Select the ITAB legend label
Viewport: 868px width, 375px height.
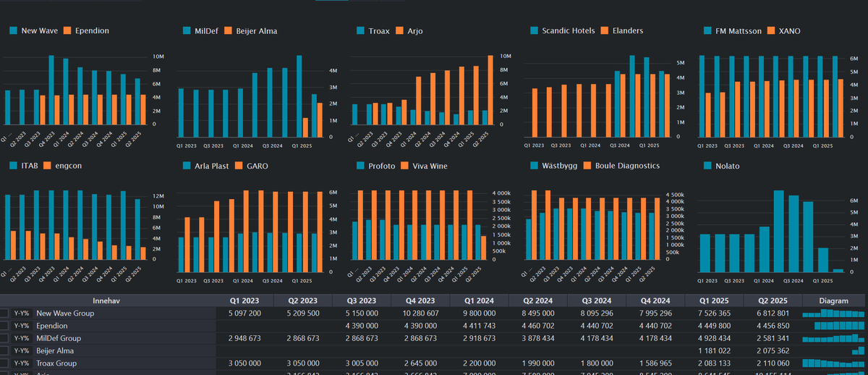pos(30,166)
